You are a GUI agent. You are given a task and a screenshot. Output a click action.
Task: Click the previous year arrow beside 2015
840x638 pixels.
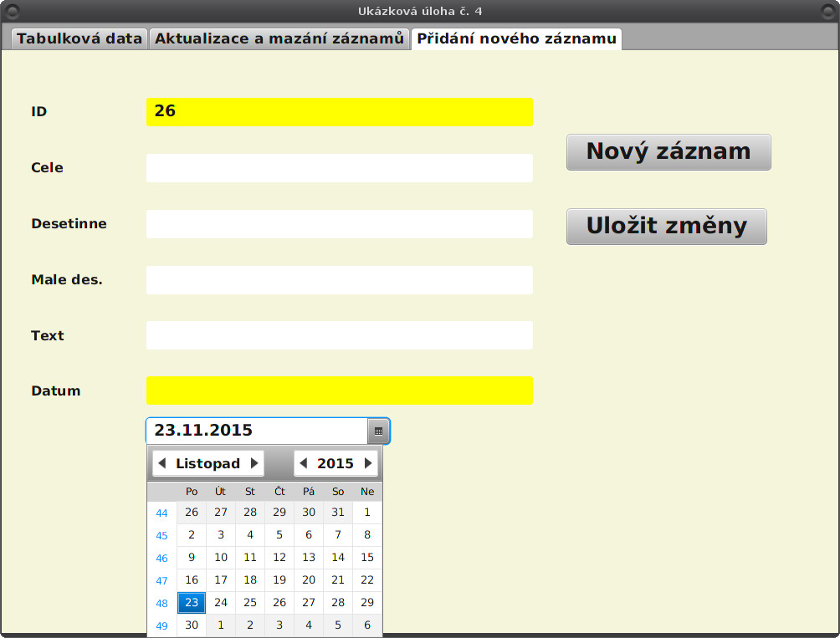305,462
